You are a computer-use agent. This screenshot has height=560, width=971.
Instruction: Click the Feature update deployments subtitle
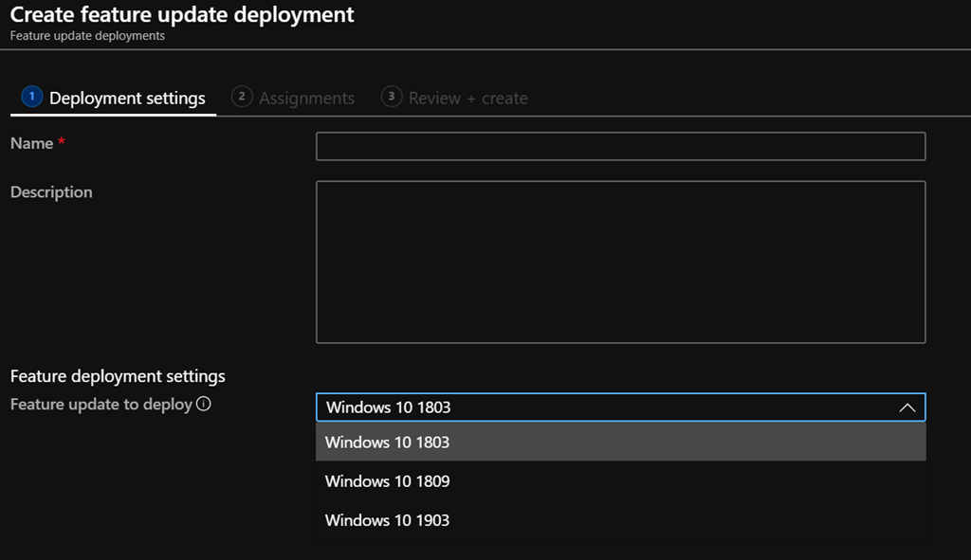(87, 36)
